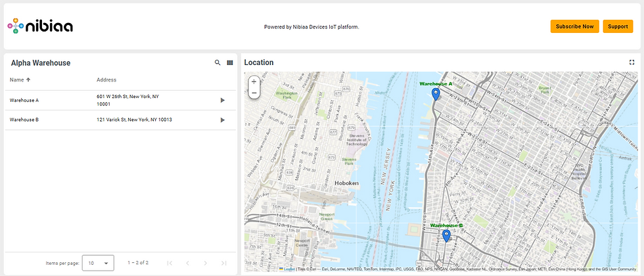Click the Support button

click(x=618, y=26)
